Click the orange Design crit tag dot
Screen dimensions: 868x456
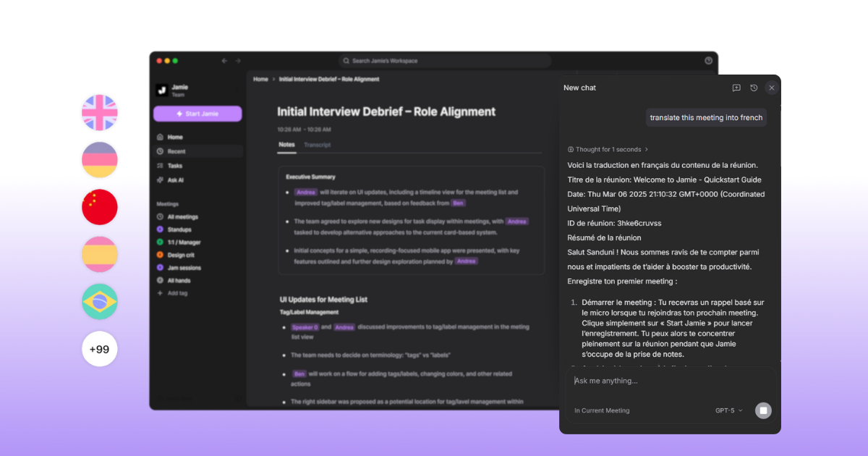click(x=160, y=255)
